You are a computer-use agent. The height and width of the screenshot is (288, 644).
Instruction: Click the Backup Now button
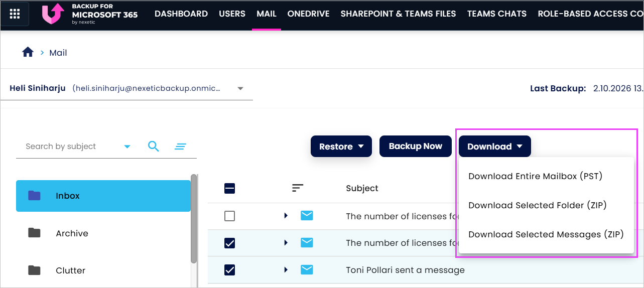click(x=416, y=147)
